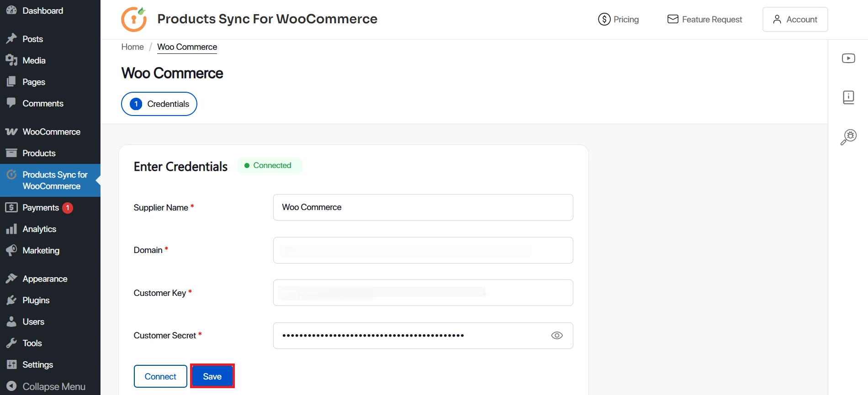Click the Media icon in sidebar
The height and width of the screenshot is (395, 868).
click(11, 60)
